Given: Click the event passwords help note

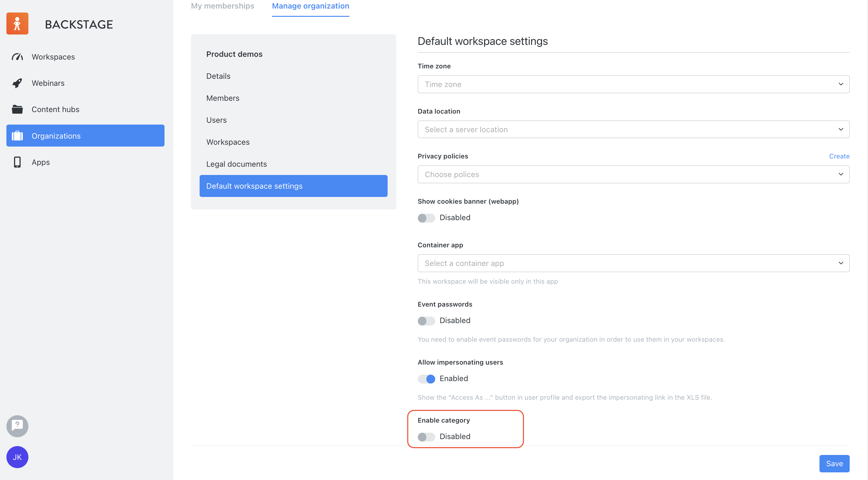Looking at the screenshot, I should 571,340.
